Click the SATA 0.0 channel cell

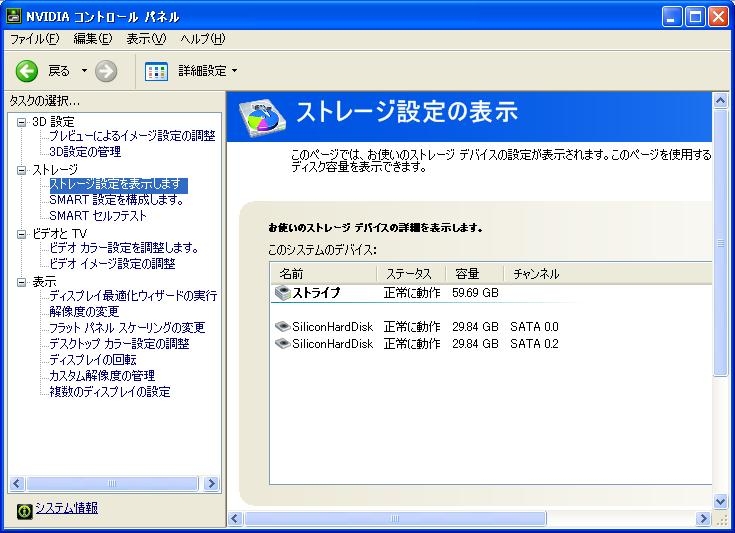click(x=534, y=327)
